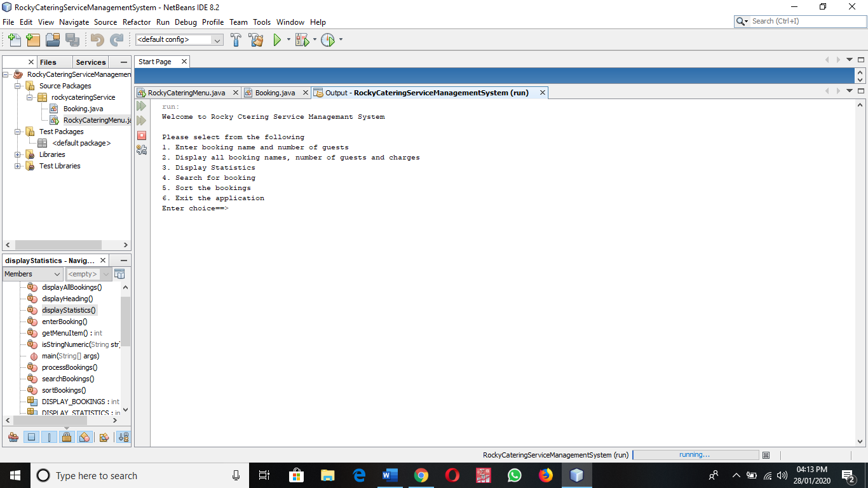Expand the Libraries tree node
This screenshot has width=868, height=488.
click(17, 154)
